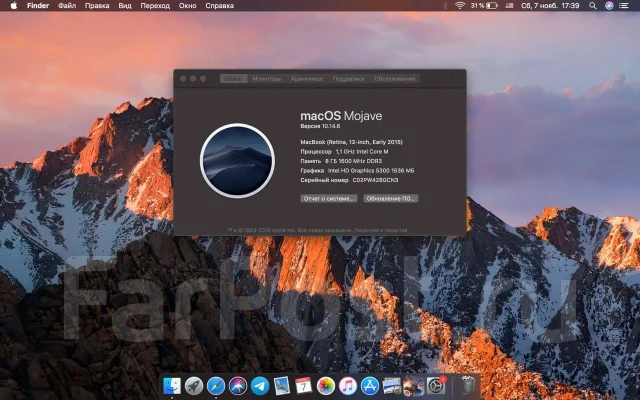
Task: Launch Launchpad rocket icon in Dock
Action: coord(194,385)
